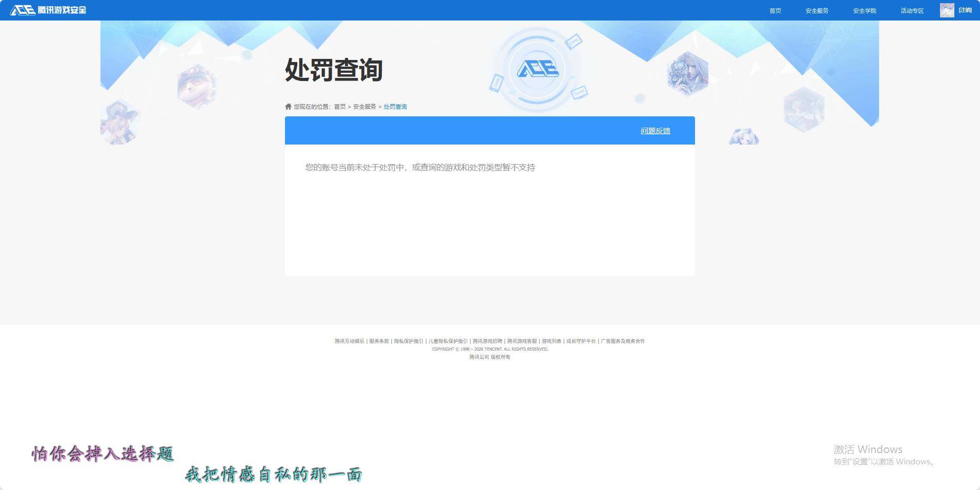980x490 pixels.
Task: Click 注销 to log out
Action: pyautogui.click(x=966, y=9)
